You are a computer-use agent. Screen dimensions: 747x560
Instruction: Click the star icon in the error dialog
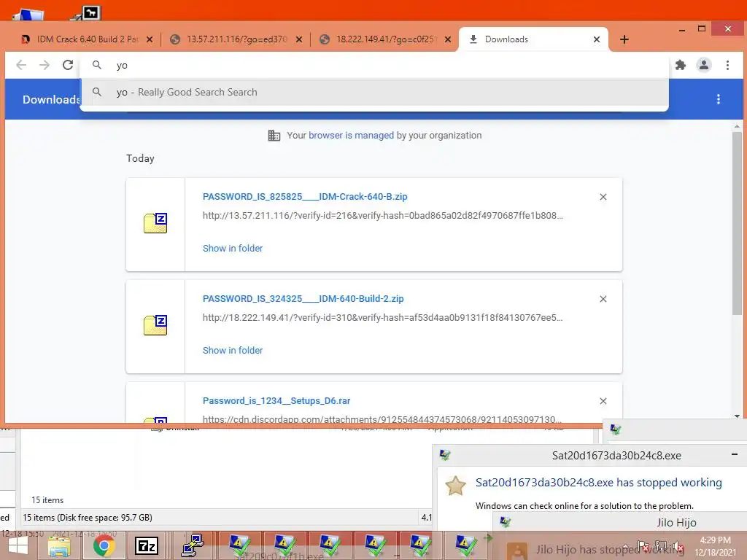tap(455, 486)
